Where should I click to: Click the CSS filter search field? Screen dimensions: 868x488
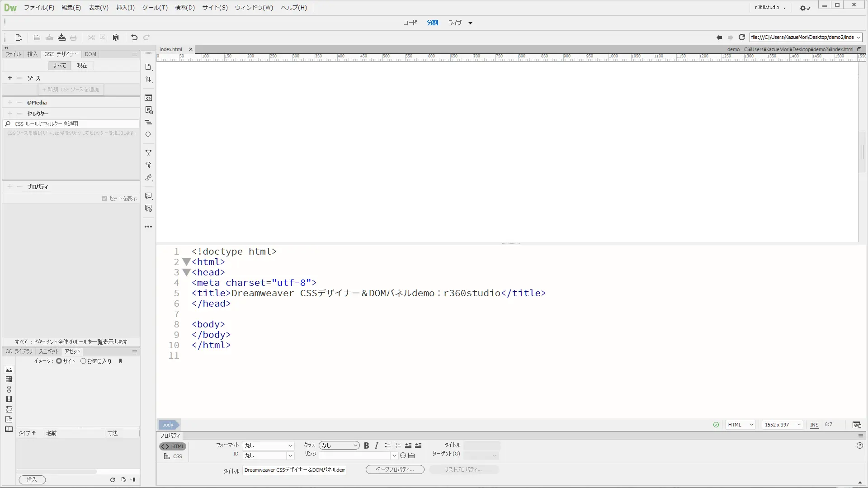71,124
